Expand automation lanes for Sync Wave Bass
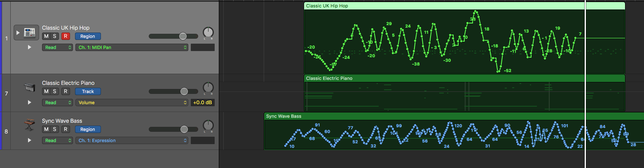Screen dimensions: 644x168 29,140
